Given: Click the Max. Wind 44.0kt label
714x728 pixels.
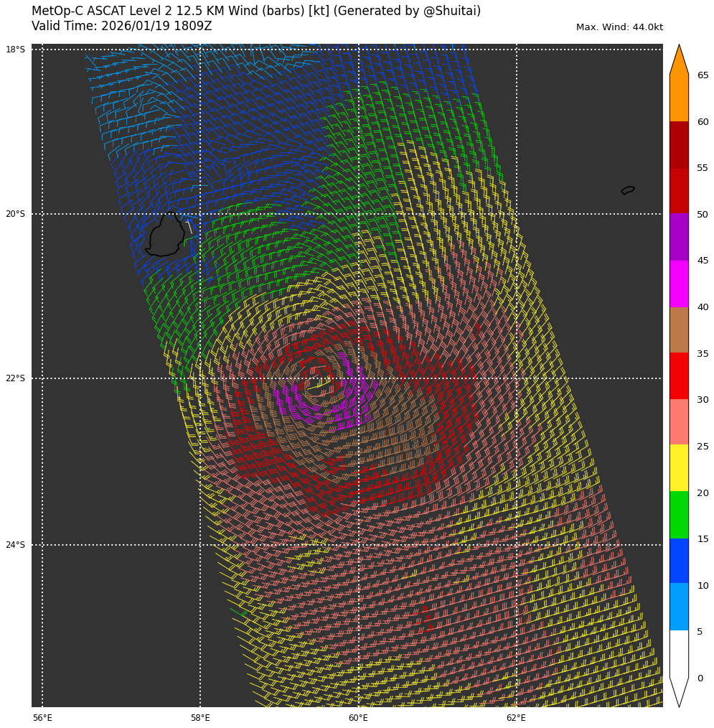Looking at the screenshot, I should point(619,27).
